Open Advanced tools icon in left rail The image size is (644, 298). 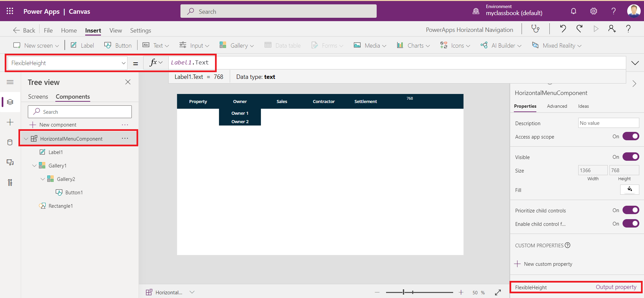10,183
